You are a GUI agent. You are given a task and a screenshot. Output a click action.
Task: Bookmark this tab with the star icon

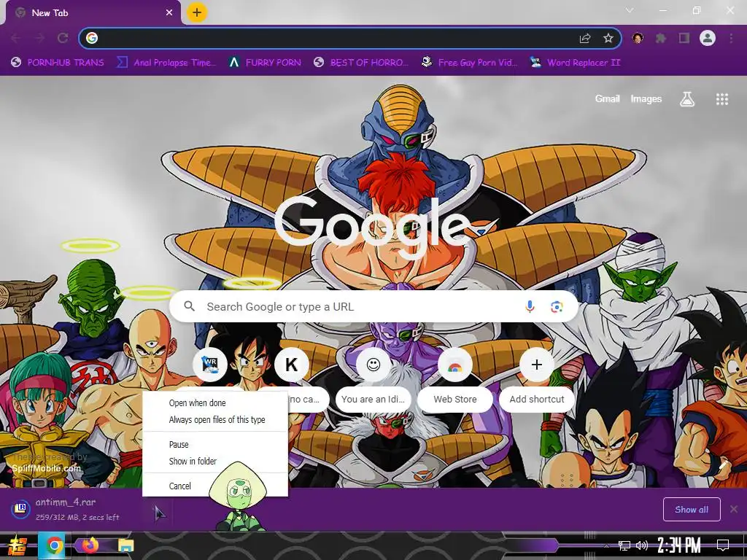tap(608, 38)
